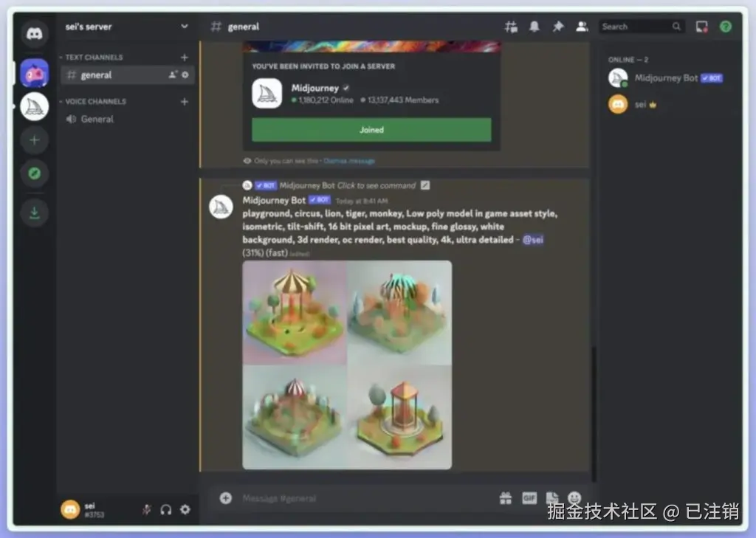This screenshot has width=756, height=538.
Task: Open the generated image grid preview
Action: [347, 365]
